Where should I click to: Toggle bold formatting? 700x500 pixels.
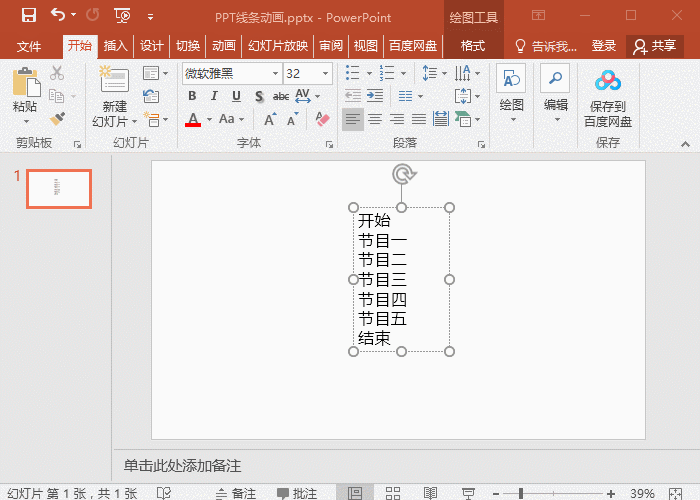[x=192, y=96]
